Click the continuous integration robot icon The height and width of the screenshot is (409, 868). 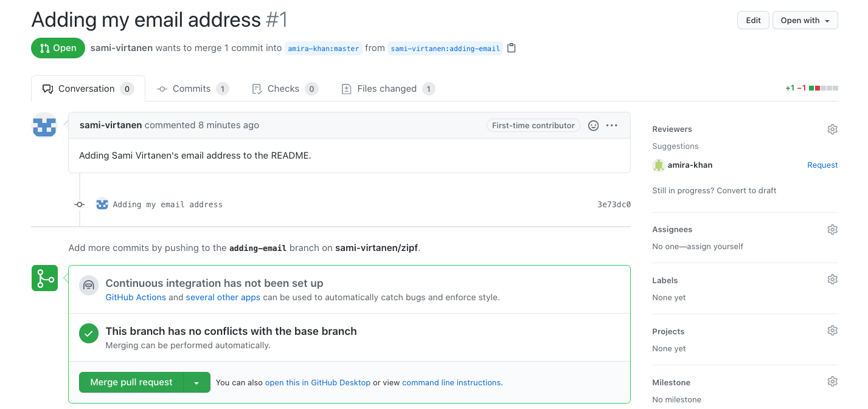[x=89, y=285]
